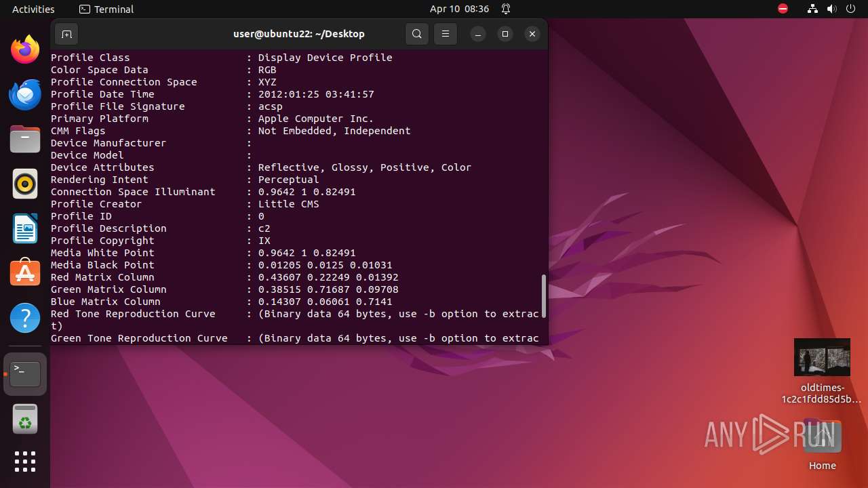Show all applications grid

click(25, 462)
